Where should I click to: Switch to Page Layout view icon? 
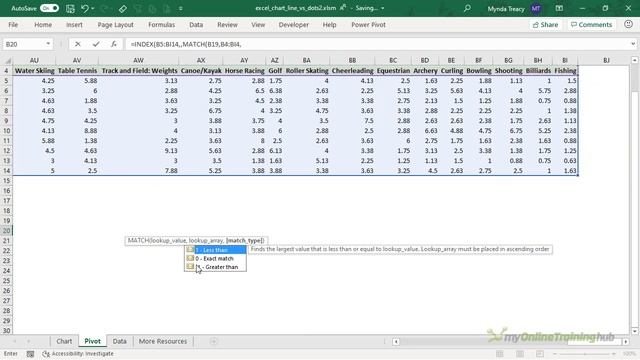click(x=520, y=354)
